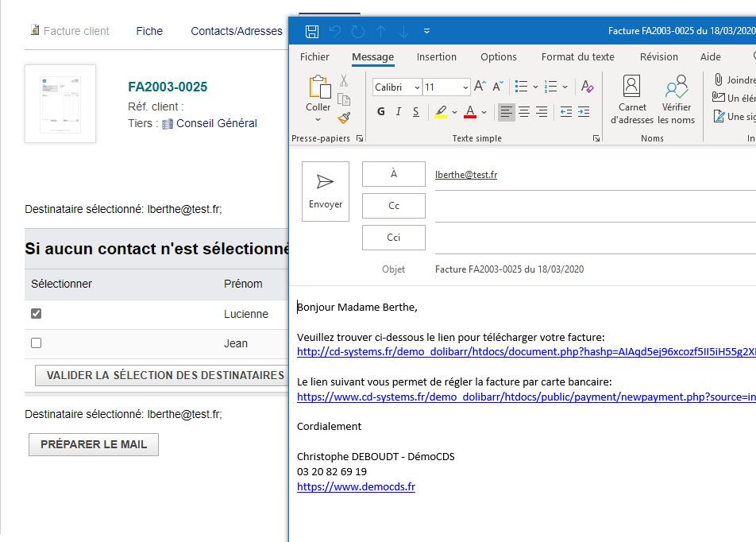Decrease the paragraph indent
The width and height of the screenshot is (756, 542).
(566, 112)
